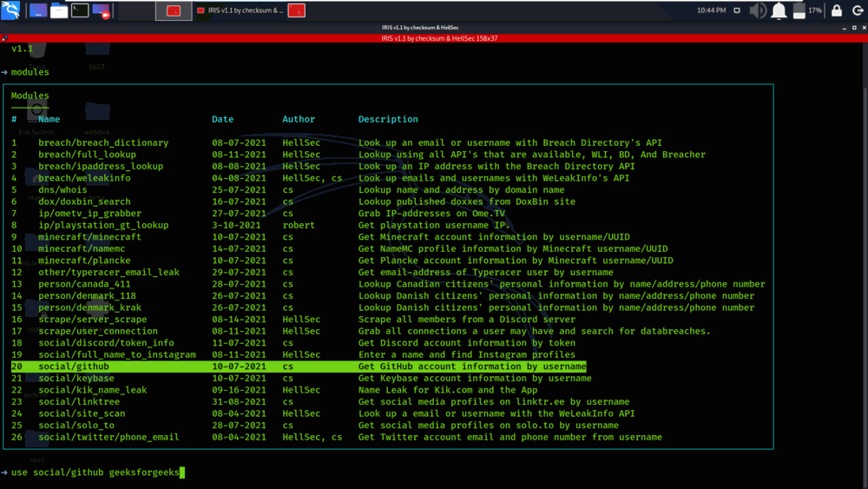868x489 pixels.
Task: Open the terminal window menu icon in red bar
Action: tap(4, 38)
